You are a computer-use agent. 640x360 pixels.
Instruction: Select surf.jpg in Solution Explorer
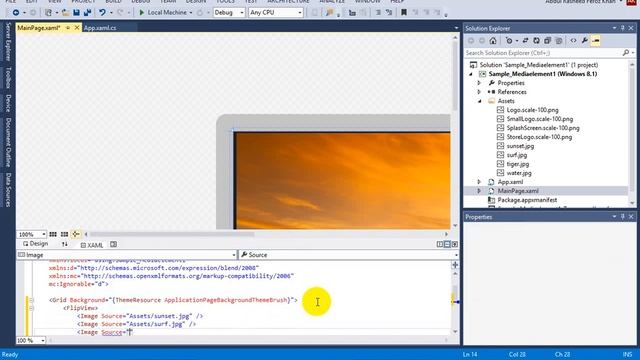tap(517, 155)
